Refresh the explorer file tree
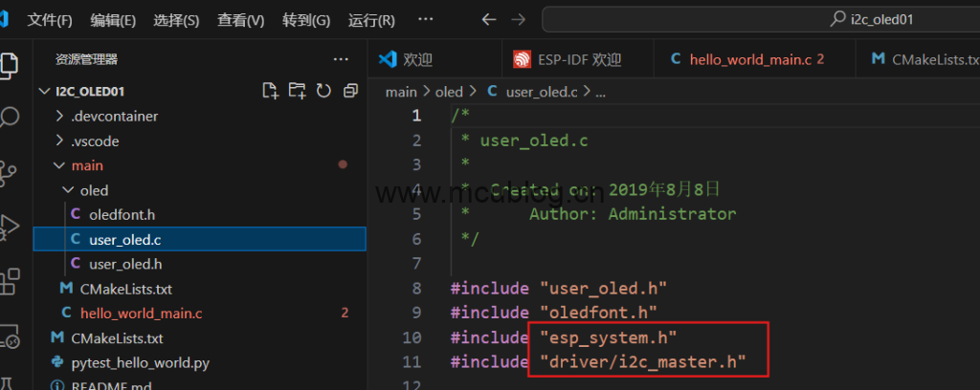 [x=323, y=91]
